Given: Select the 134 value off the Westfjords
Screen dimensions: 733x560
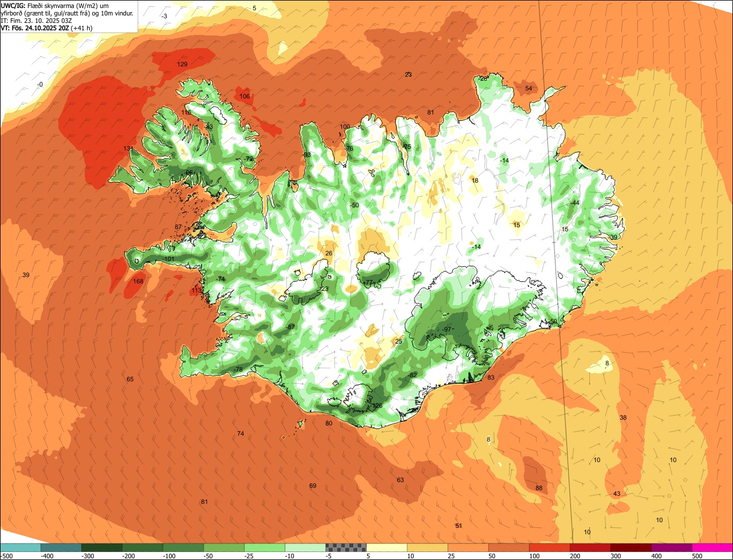Looking at the screenshot, I should (128, 148).
